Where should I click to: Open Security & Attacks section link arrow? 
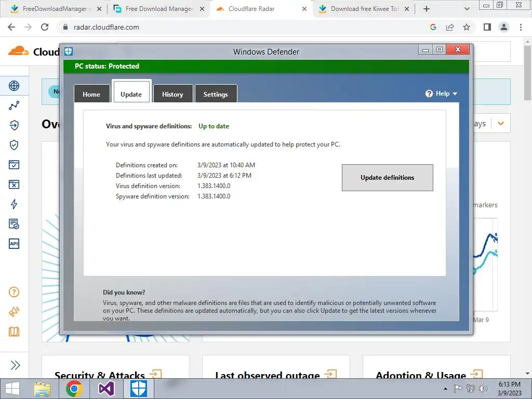tap(155, 374)
